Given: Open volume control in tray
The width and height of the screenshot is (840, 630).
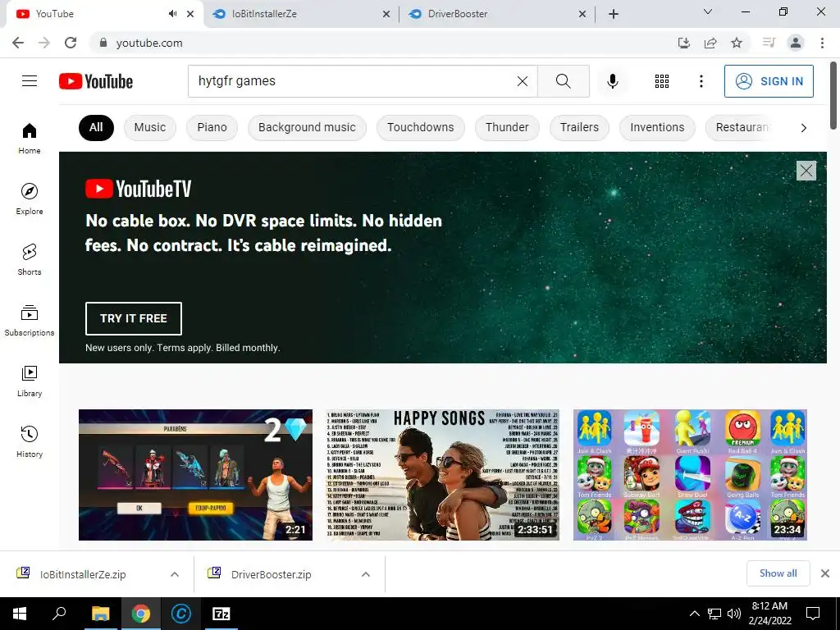Looking at the screenshot, I should pos(734,614).
